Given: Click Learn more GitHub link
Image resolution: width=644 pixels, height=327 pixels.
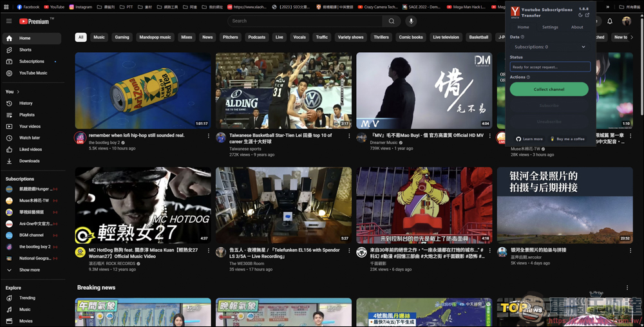Looking at the screenshot, I should 529,139.
